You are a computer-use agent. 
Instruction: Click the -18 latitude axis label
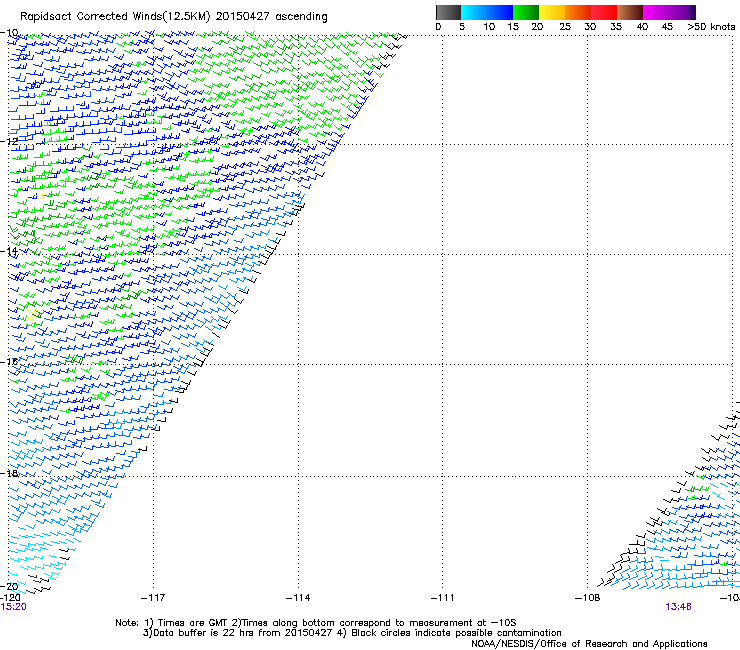coord(9,473)
